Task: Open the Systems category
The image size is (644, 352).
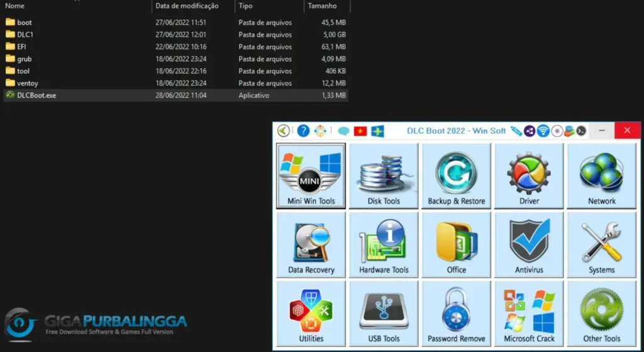Action: tap(602, 245)
